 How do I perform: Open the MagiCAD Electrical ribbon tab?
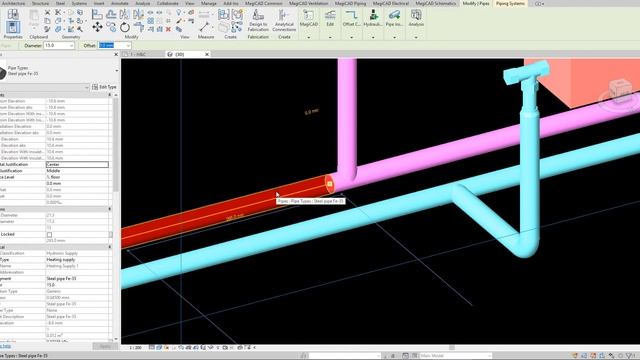click(391, 3)
